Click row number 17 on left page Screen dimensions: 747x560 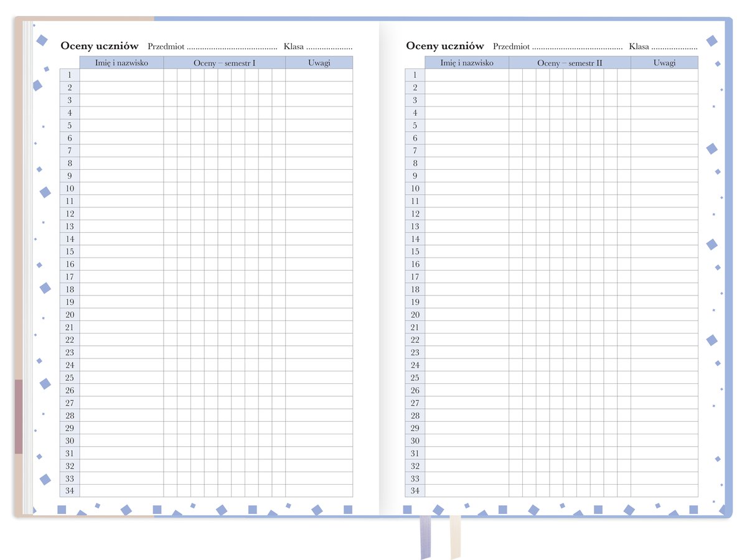pos(70,277)
